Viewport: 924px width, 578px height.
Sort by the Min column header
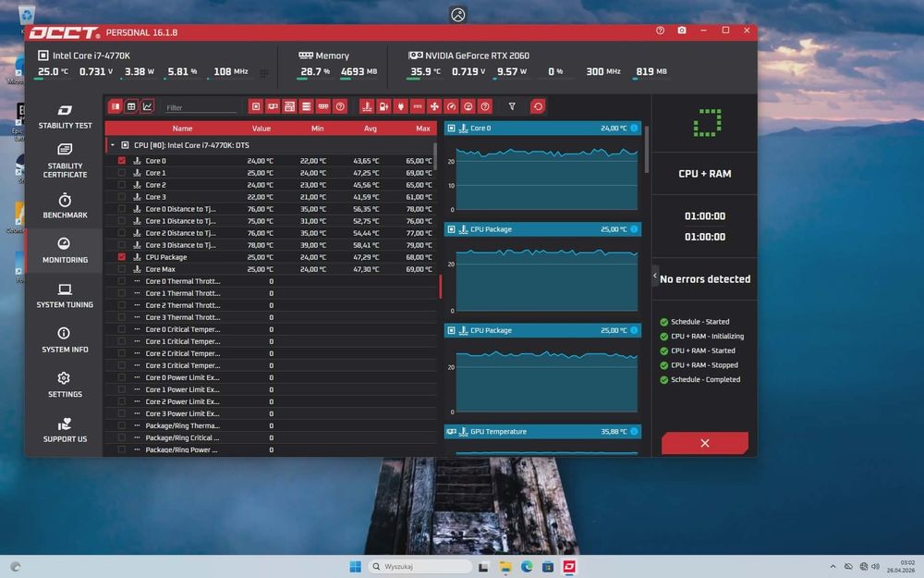(x=318, y=129)
